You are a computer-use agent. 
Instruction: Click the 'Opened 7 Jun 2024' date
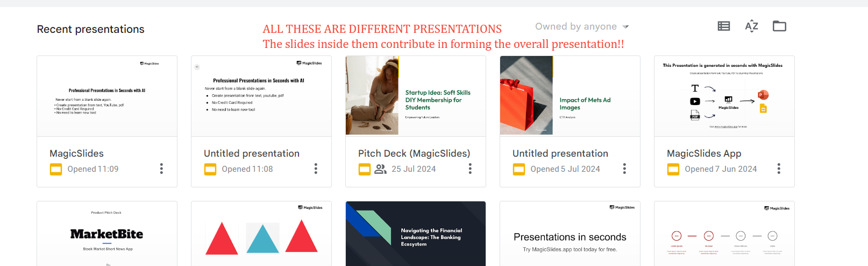pos(721,169)
